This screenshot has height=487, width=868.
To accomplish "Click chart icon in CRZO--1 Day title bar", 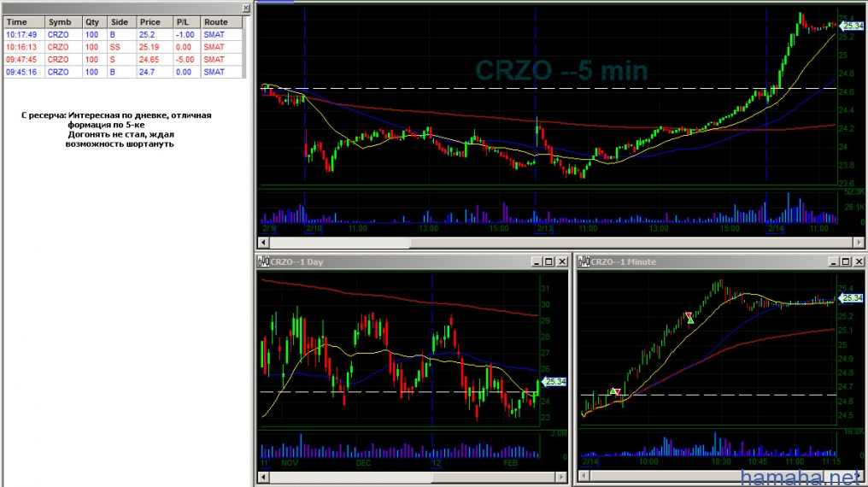I will tap(263, 261).
